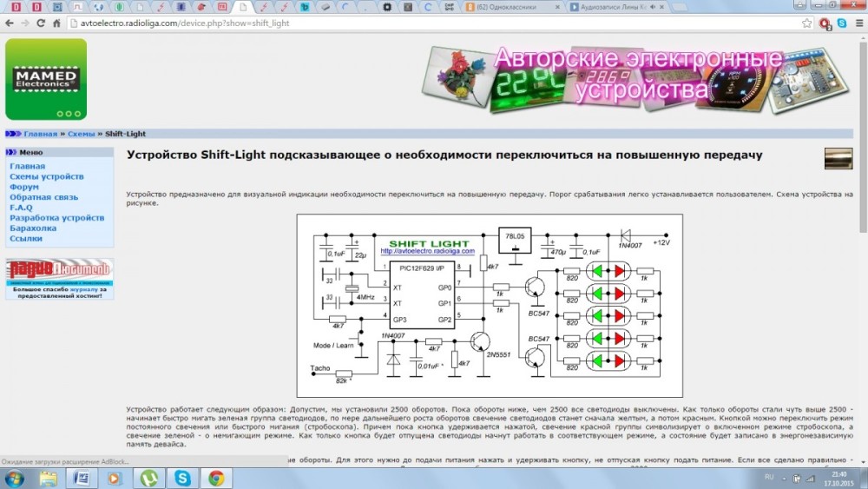Open the media player taskbar icon
The height and width of the screenshot is (489, 868).
(x=115, y=478)
